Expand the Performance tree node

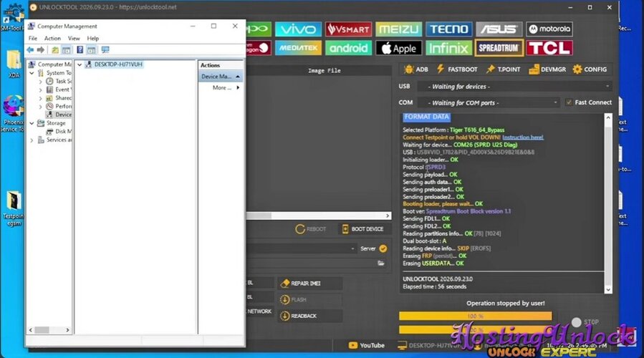click(x=40, y=107)
